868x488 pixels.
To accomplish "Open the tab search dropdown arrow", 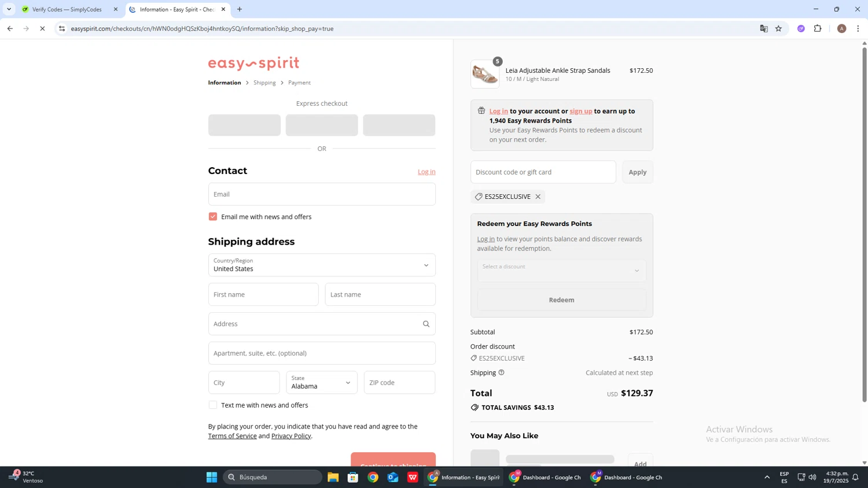I will pyautogui.click(x=9, y=9).
